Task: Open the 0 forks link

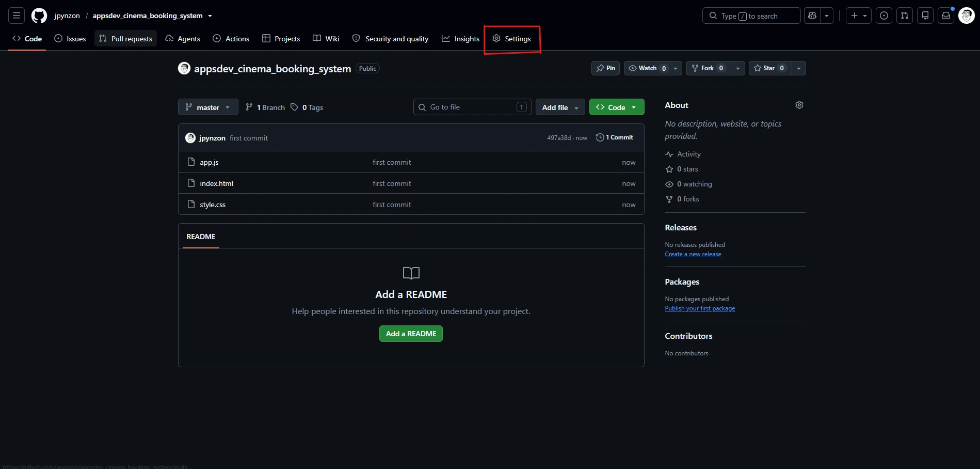Action: tap(682, 199)
